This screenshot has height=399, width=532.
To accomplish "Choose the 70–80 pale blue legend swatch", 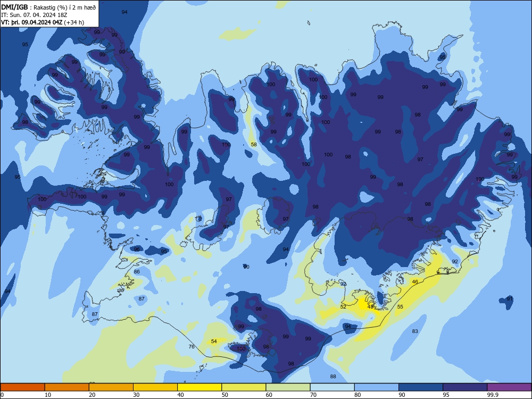I will (x=332, y=387).
